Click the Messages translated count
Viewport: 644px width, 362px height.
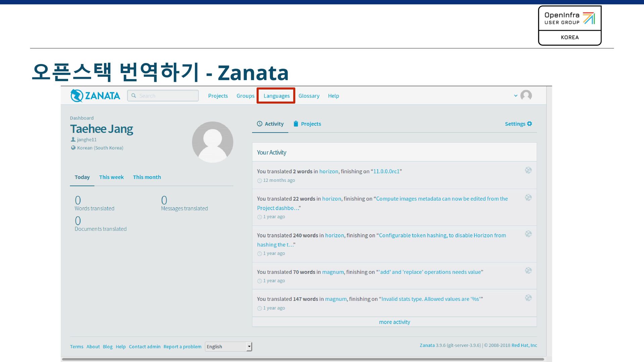[164, 200]
